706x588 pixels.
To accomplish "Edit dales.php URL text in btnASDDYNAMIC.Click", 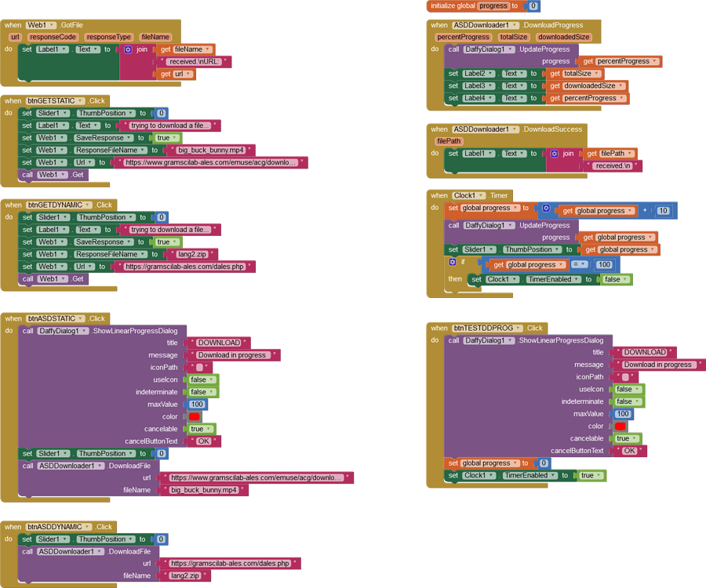I will point(230,563).
